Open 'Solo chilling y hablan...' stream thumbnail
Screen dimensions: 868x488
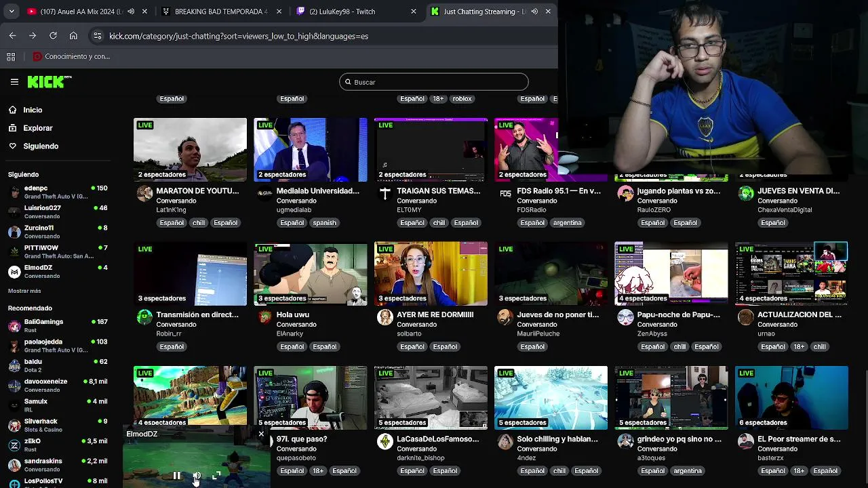tap(551, 398)
